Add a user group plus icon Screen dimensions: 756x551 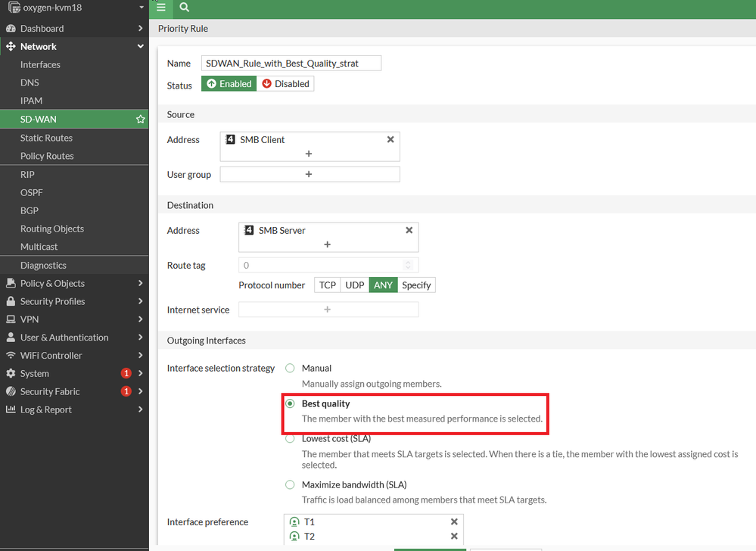click(309, 174)
